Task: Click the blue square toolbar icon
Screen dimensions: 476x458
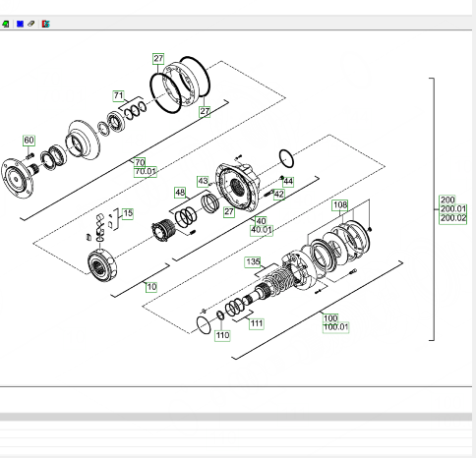Action: click(x=20, y=24)
